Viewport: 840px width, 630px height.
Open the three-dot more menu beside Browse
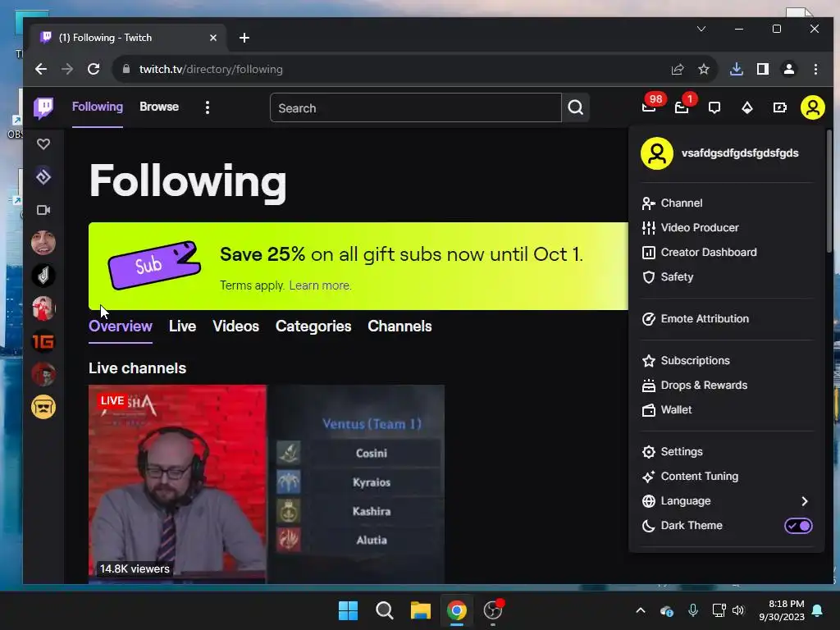[208, 107]
